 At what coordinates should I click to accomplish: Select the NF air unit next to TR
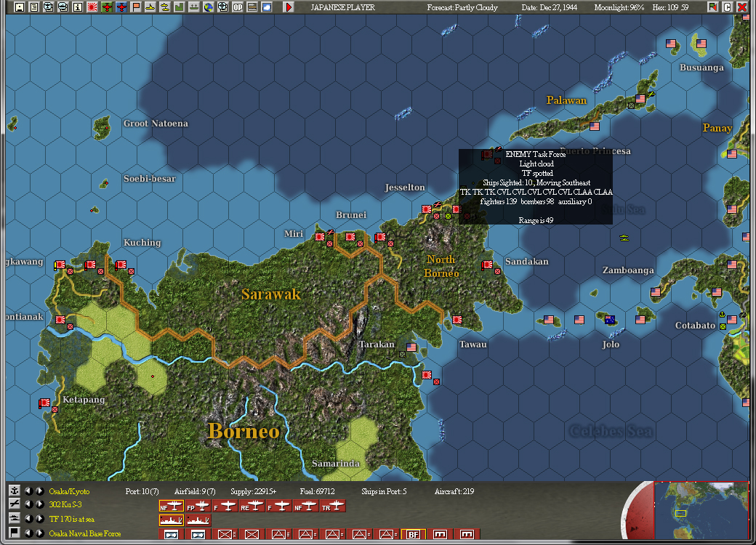[306, 506]
